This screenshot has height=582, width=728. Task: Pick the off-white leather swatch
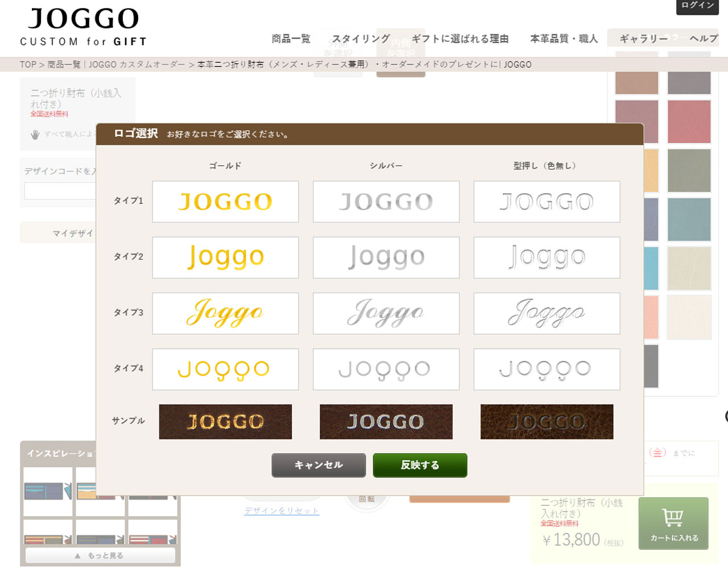689,317
